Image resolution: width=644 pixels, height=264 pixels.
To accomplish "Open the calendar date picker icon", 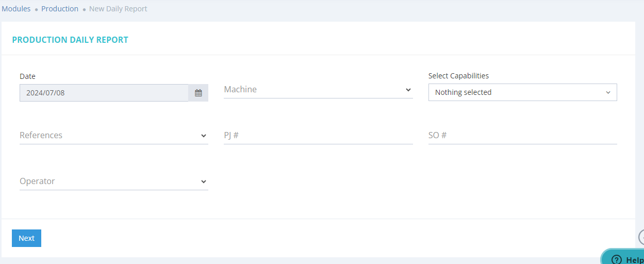I will click(199, 93).
